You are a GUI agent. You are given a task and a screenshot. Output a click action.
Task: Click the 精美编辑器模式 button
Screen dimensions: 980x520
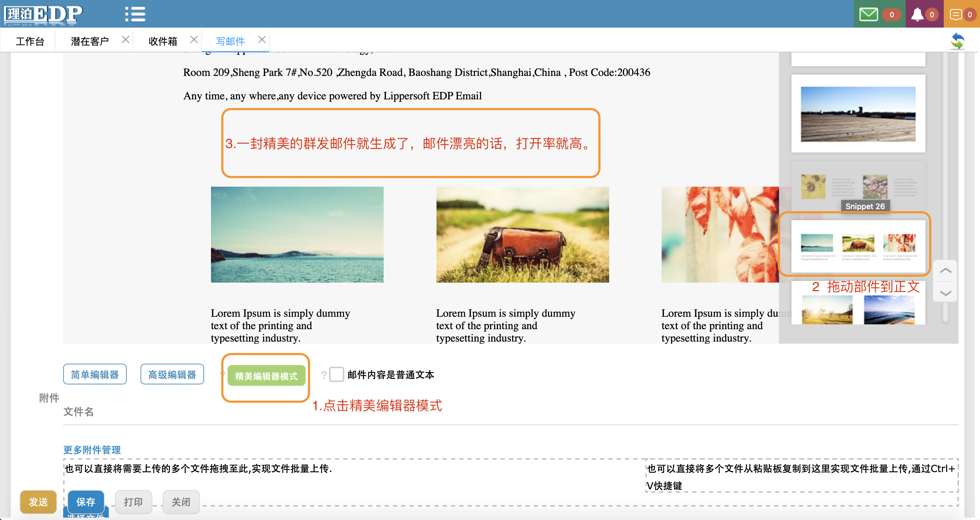click(266, 376)
